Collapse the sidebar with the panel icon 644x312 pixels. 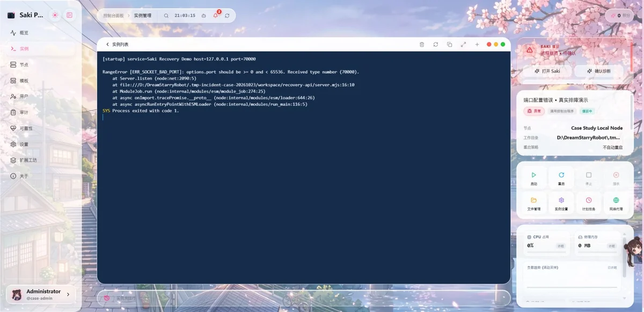click(70, 15)
